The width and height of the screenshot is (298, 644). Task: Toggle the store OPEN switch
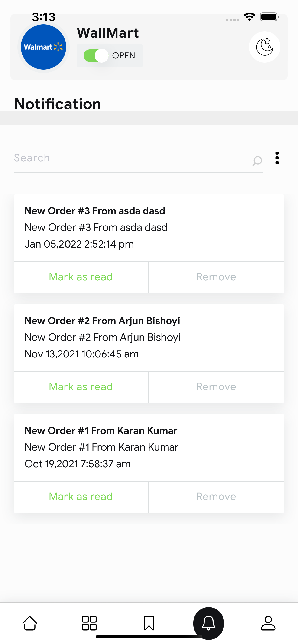coord(96,55)
